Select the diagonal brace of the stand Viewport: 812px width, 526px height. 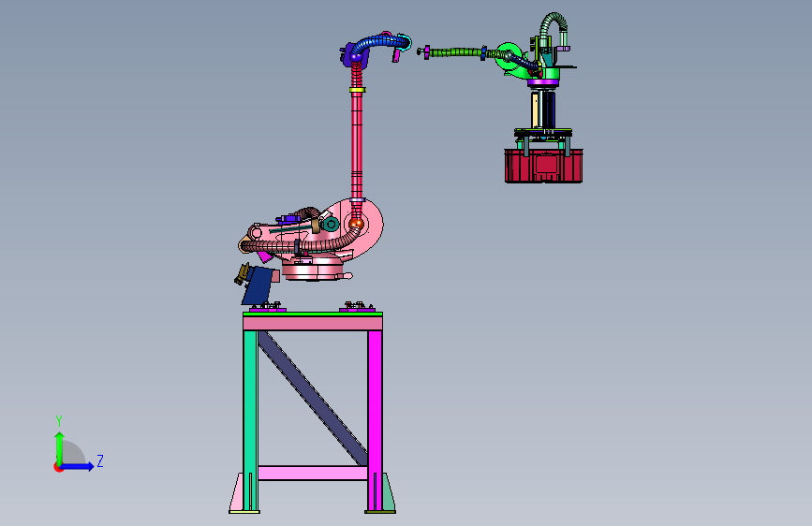click(x=313, y=398)
